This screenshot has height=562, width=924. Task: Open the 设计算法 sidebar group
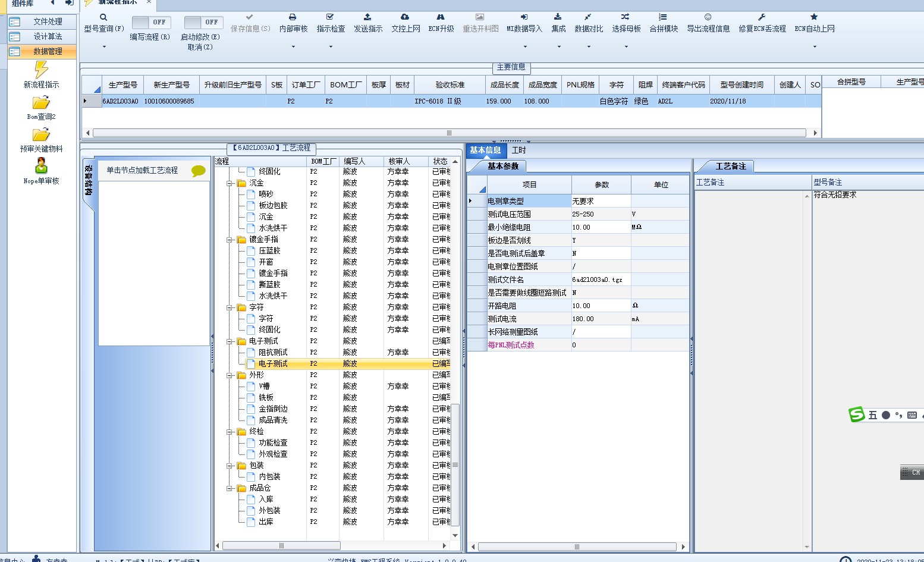[x=42, y=36]
